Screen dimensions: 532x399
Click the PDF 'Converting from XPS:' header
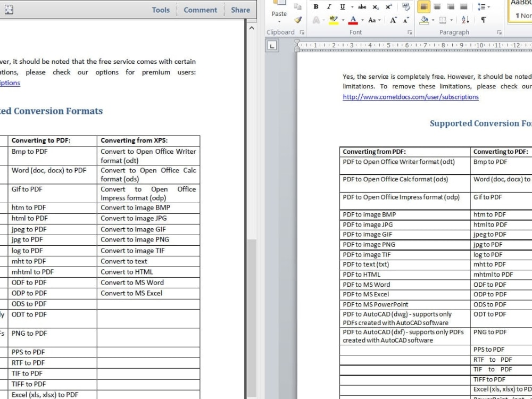point(148,141)
